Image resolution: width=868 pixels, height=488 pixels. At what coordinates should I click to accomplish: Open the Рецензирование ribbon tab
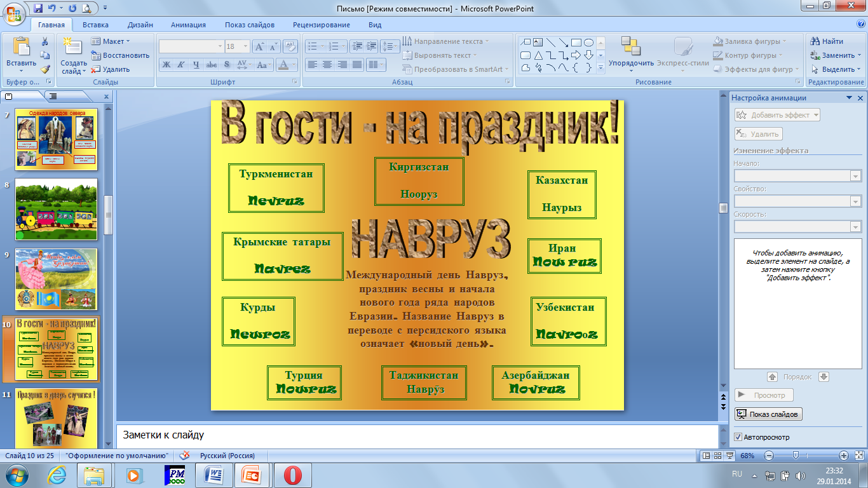pyautogui.click(x=322, y=25)
